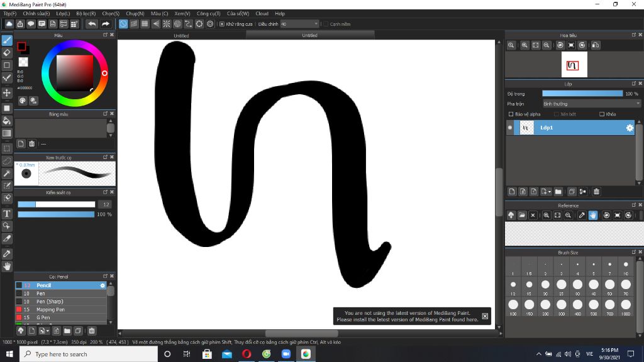Click the trash icon in the layers panel
Image resolution: width=644 pixels, height=362 pixels.
pos(596,191)
